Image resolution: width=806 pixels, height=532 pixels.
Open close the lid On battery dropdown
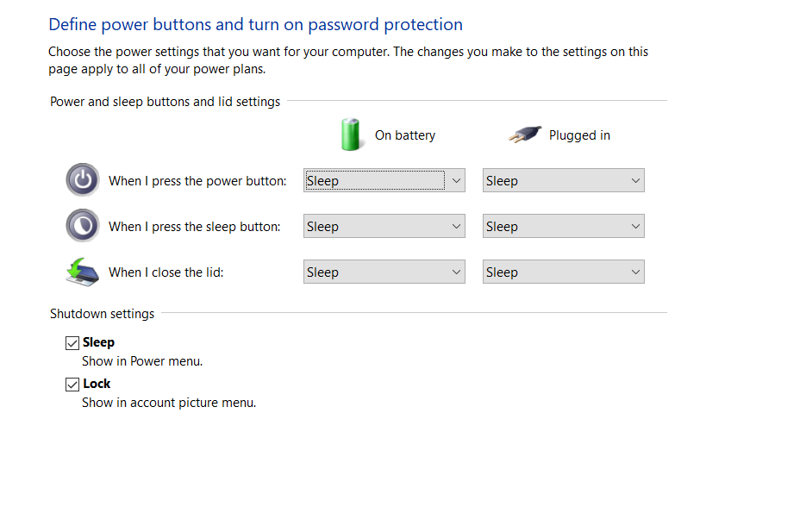click(x=384, y=272)
